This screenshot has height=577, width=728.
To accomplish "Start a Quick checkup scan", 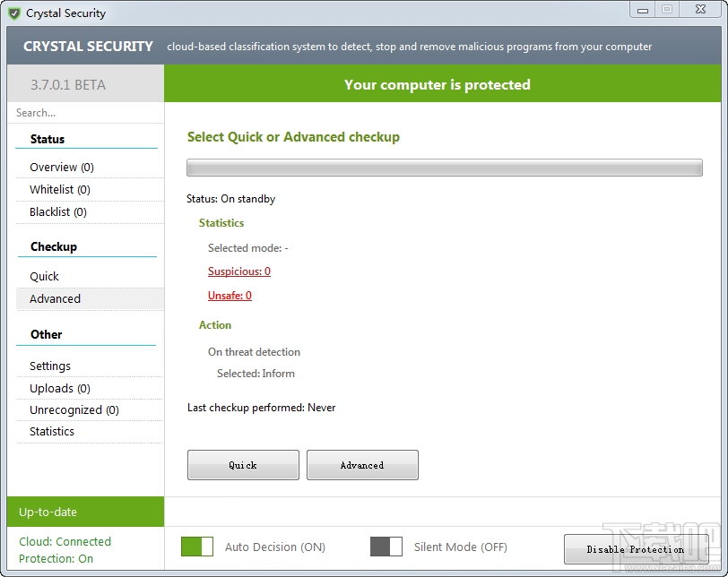I will [243, 465].
